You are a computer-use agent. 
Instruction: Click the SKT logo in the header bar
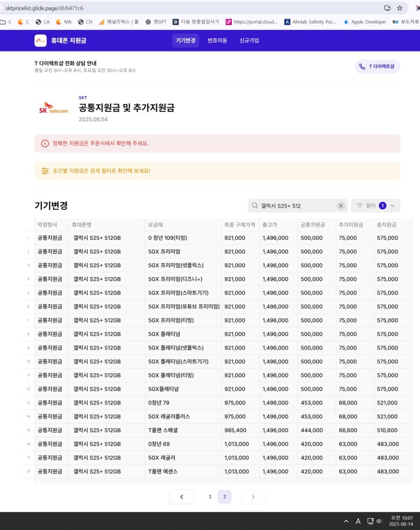[x=41, y=41]
